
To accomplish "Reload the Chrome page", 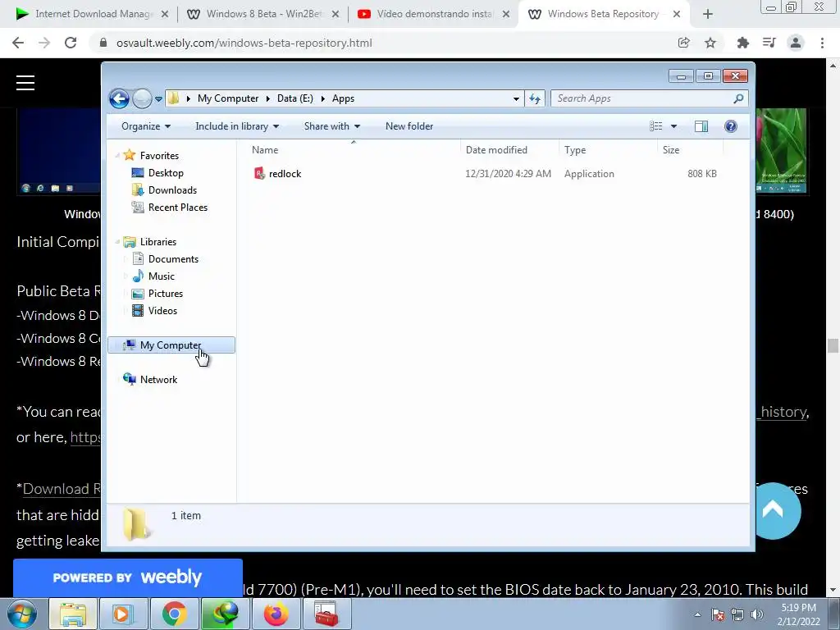I will coord(71,43).
